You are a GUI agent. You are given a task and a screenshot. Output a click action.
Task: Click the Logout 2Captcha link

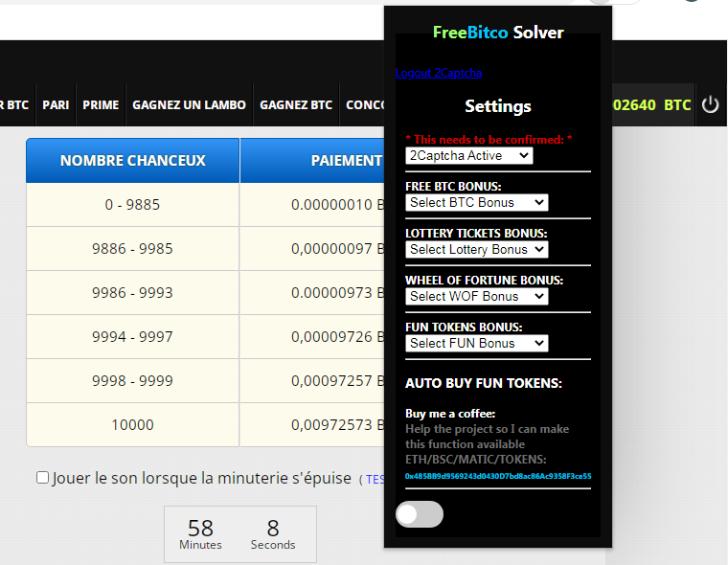point(439,73)
